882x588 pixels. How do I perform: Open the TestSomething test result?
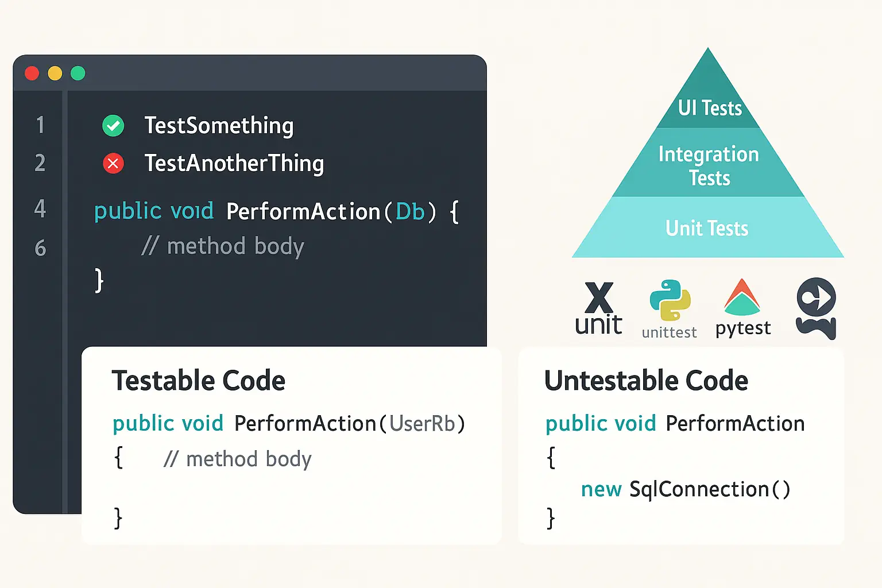click(219, 126)
